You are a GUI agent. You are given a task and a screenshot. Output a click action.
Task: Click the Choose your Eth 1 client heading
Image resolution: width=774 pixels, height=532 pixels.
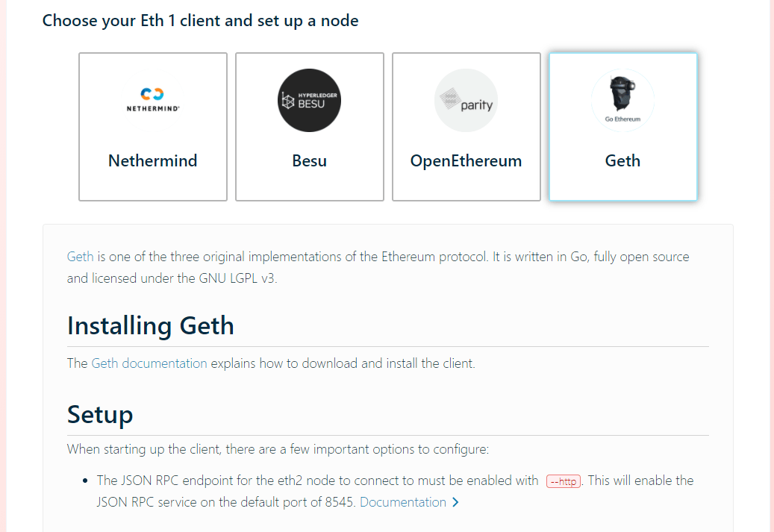[x=201, y=21]
